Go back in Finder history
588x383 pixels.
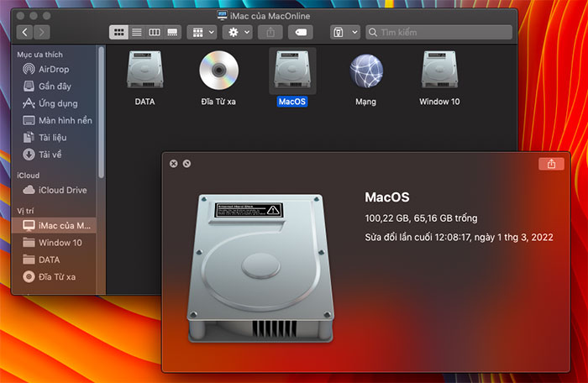click(x=24, y=32)
